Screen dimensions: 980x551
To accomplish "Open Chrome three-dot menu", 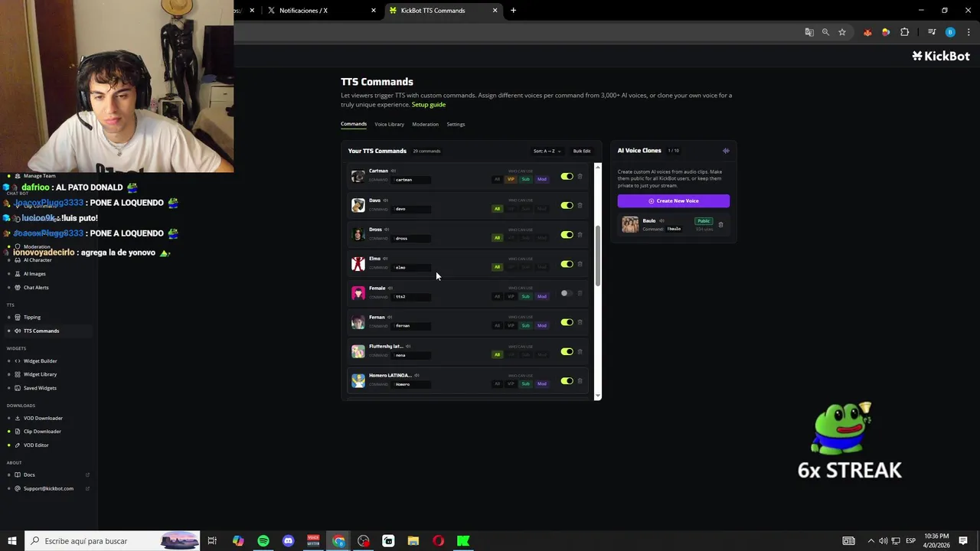I will click(969, 32).
